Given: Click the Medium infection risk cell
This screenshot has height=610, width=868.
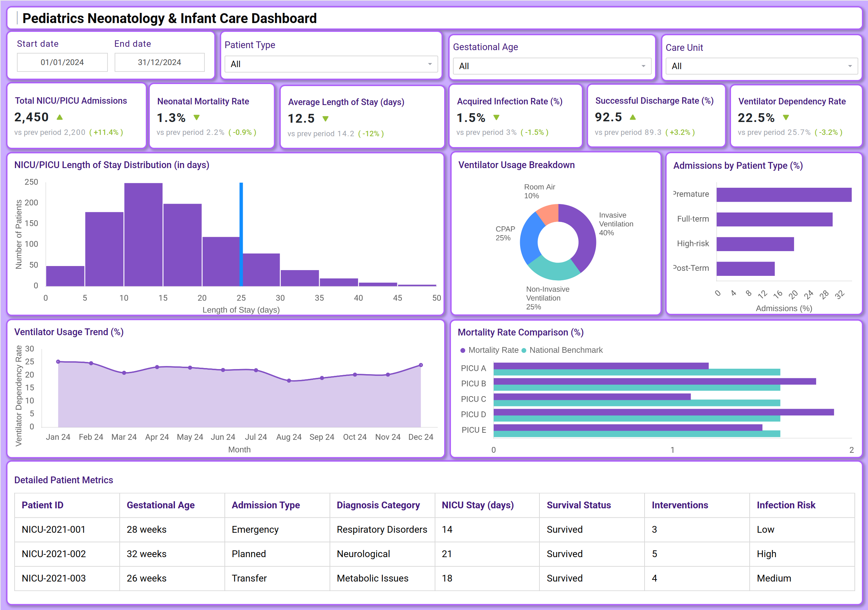Looking at the screenshot, I should coord(802,578).
